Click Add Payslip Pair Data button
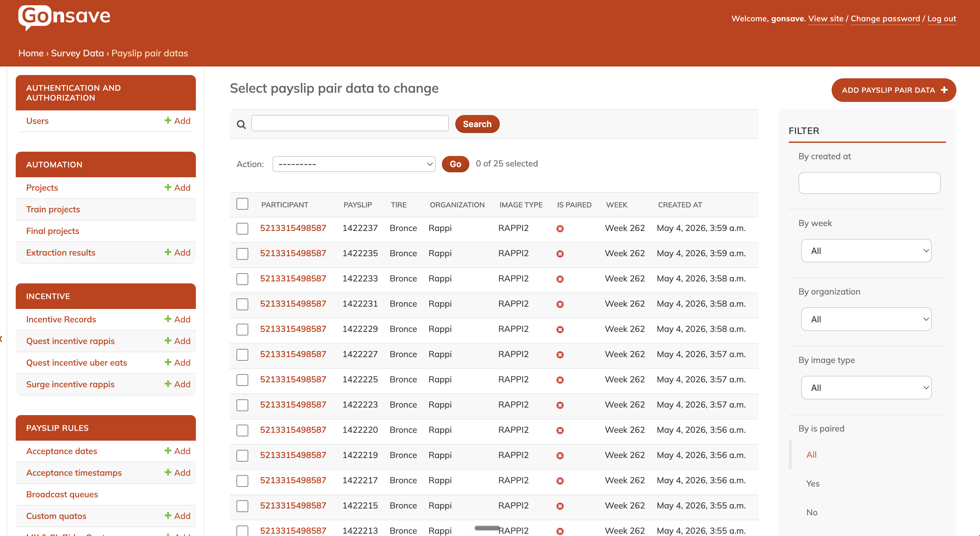Image resolution: width=980 pixels, height=536 pixels. [894, 90]
